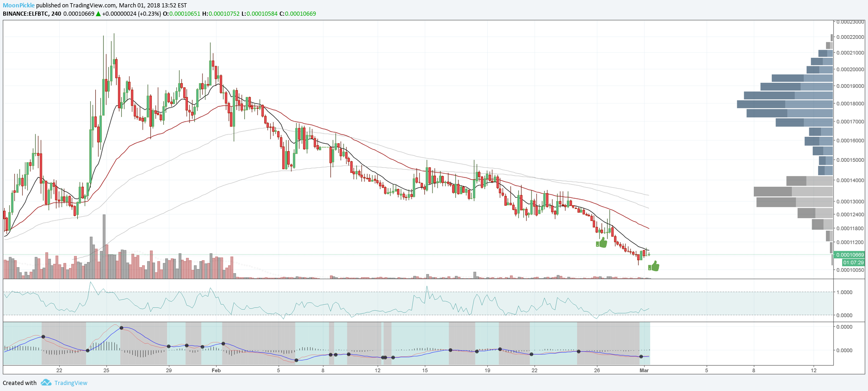Click the Feb label on the time axis
The height and width of the screenshot is (391, 868).
tap(216, 370)
